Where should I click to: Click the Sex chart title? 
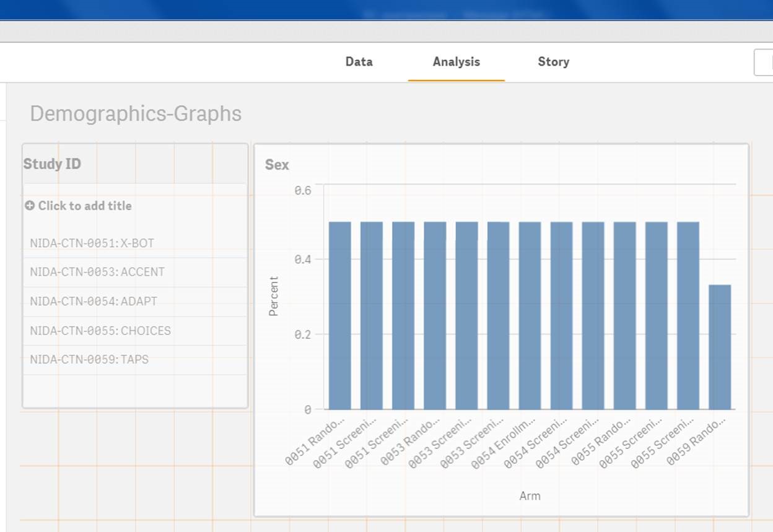coord(277,165)
